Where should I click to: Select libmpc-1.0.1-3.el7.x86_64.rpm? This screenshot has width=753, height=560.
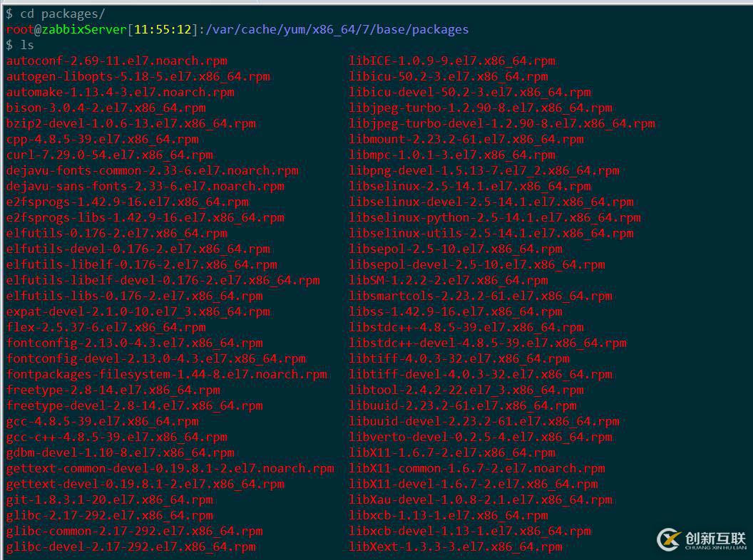[452, 155]
